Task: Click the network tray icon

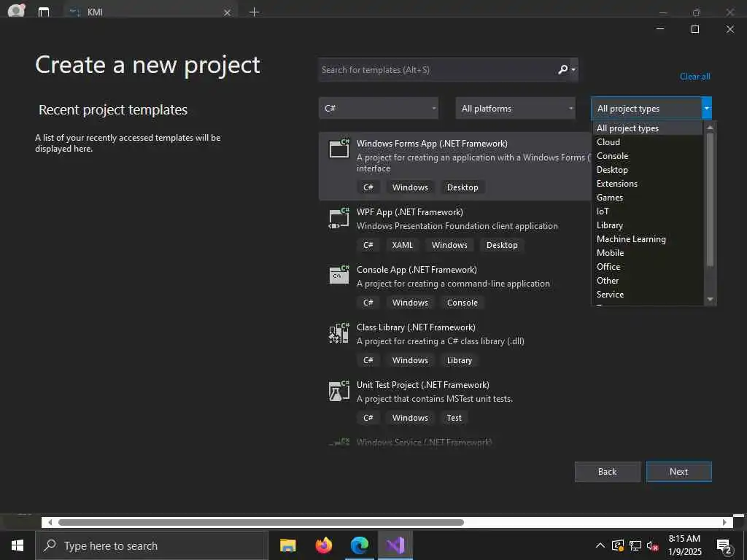Action: click(x=635, y=545)
